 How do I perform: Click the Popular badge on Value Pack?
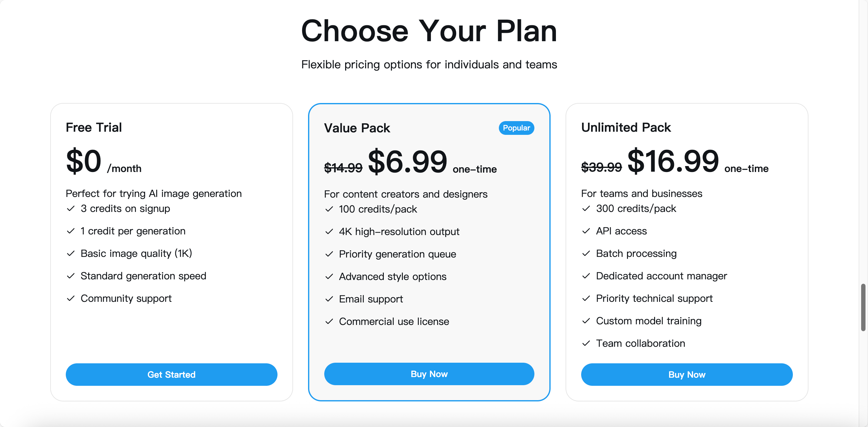click(516, 128)
